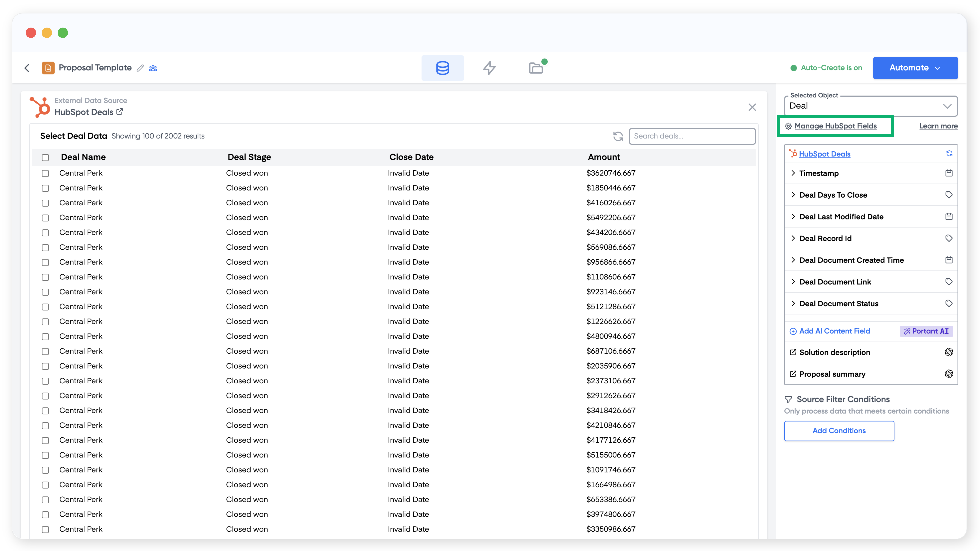The width and height of the screenshot is (980, 551).
Task: Close the HubSpot Deals data panel
Action: tap(752, 107)
